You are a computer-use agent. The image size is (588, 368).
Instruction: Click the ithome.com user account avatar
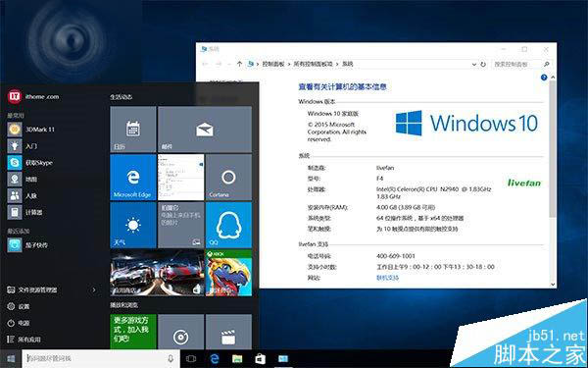tap(15, 96)
